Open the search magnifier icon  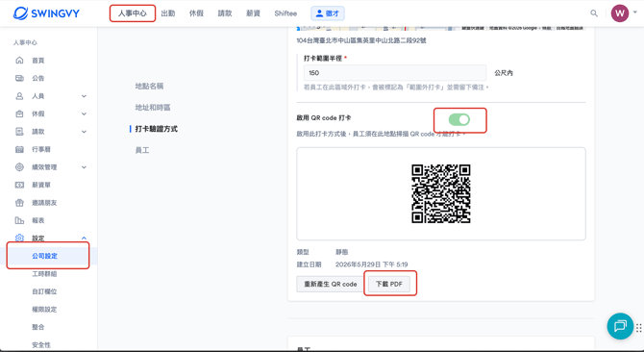[594, 13]
